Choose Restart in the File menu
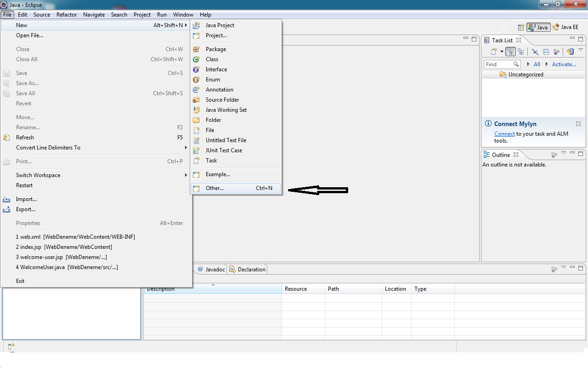Image resolution: width=588 pixels, height=368 pixels. click(x=96, y=185)
